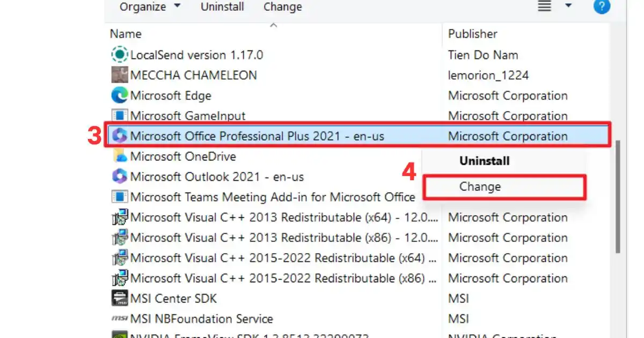Screen dimensions: 644x338
Task: Select LocalSend version 1.17.0 entry
Action: click(x=196, y=55)
